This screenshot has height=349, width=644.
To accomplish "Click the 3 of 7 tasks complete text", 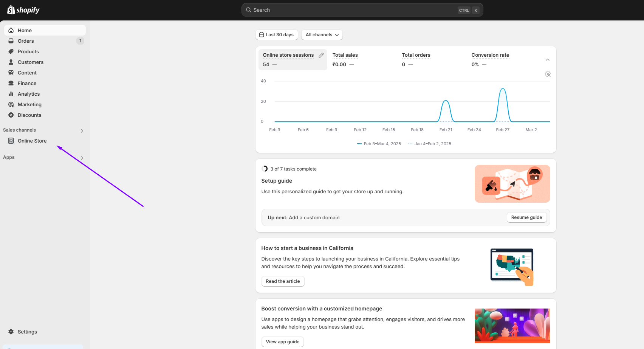I will (x=294, y=169).
